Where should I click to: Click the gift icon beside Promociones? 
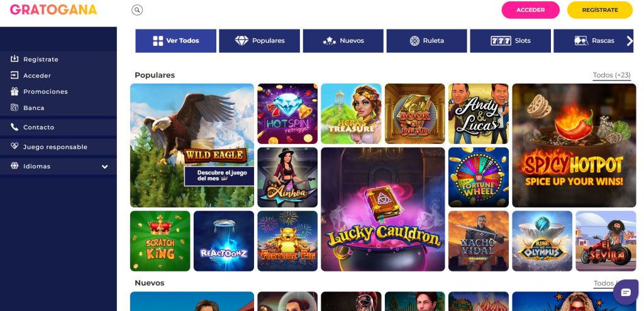14,92
